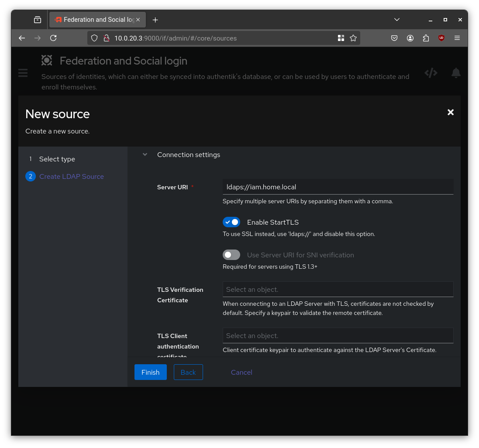Click the insecure connection padlock icon
Image resolution: width=479 pixels, height=448 pixels.
pyautogui.click(x=106, y=38)
